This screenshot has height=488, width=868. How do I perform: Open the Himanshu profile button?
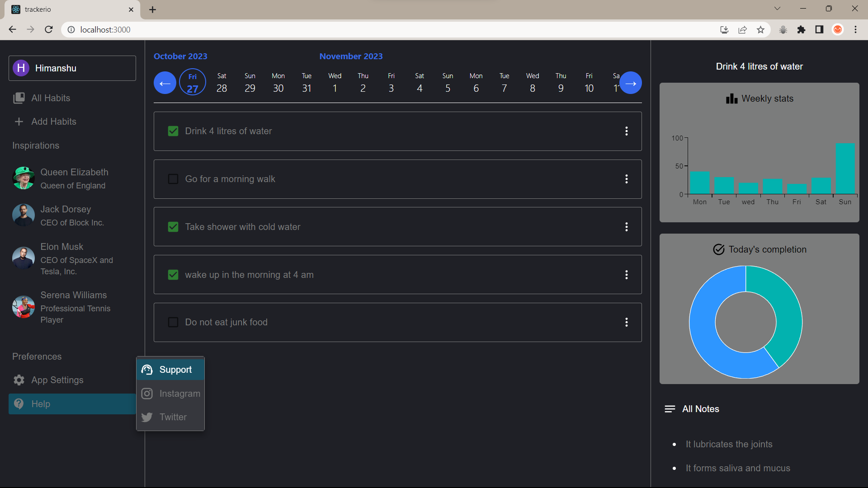[72, 68]
